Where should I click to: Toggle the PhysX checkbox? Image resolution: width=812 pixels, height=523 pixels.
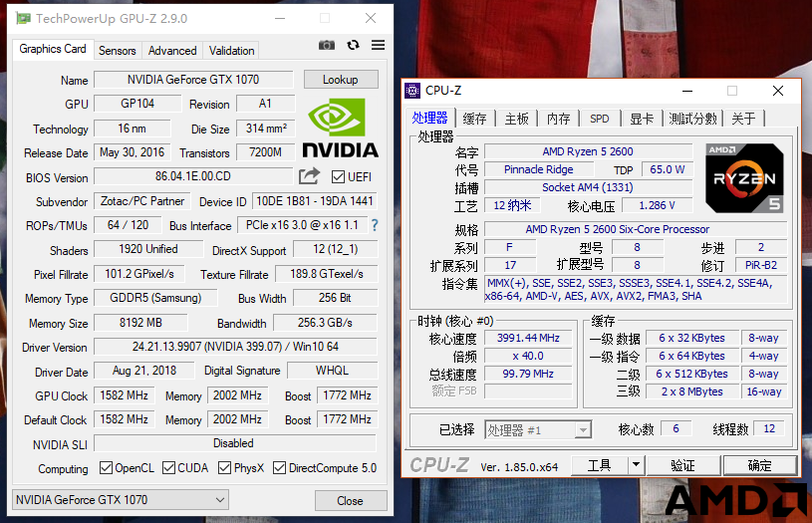point(225,468)
